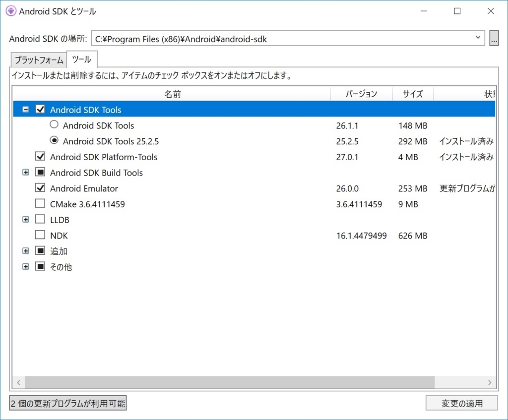Expand the Android SDK Build Tools node
508x420 pixels.
coord(26,172)
